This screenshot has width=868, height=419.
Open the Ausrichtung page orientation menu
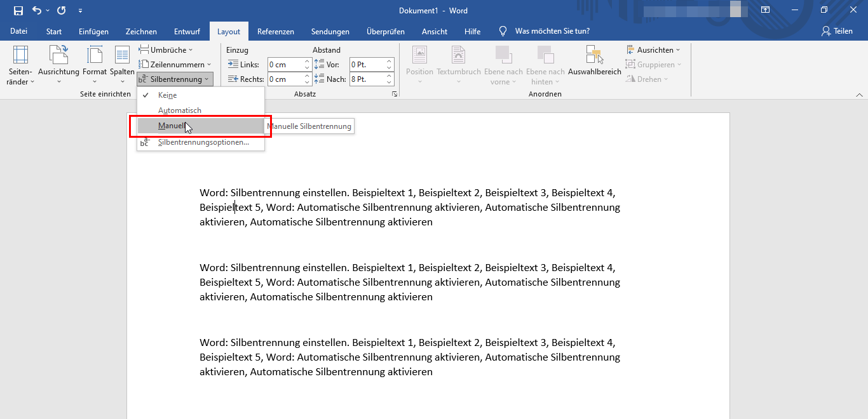[x=58, y=65]
